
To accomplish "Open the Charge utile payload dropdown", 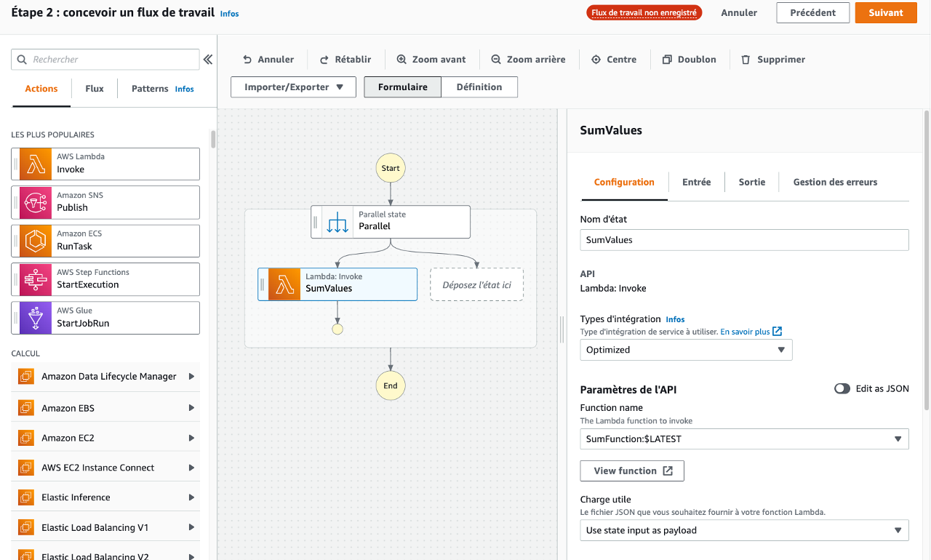I will [x=744, y=530].
